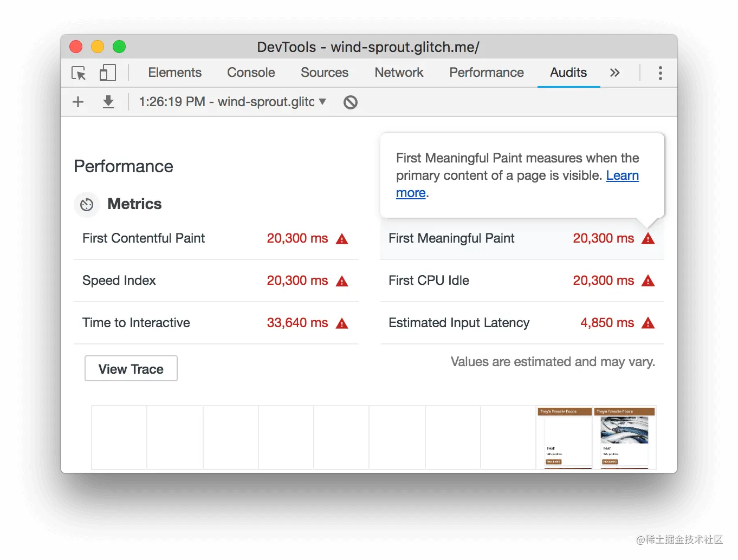The height and width of the screenshot is (560, 738).
Task: Click the Time to Interactive warning triangle
Action: pyautogui.click(x=342, y=323)
